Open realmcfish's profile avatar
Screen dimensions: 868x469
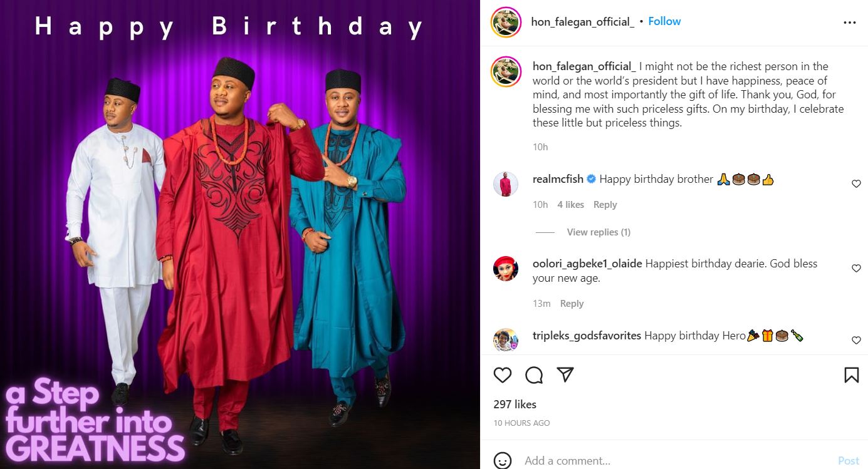pyautogui.click(x=506, y=184)
